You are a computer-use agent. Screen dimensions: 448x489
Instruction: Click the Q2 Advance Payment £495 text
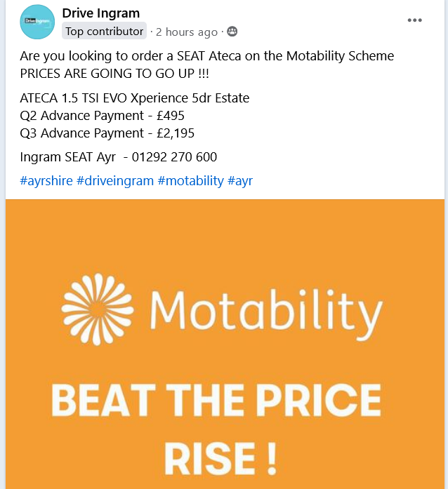pyautogui.click(x=102, y=116)
